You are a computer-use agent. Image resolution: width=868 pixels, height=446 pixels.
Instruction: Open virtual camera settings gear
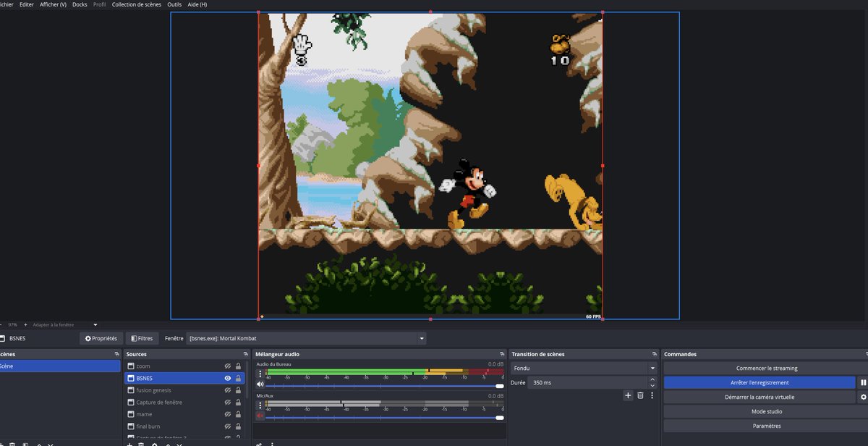pyautogui.click(x=862, y=397)
